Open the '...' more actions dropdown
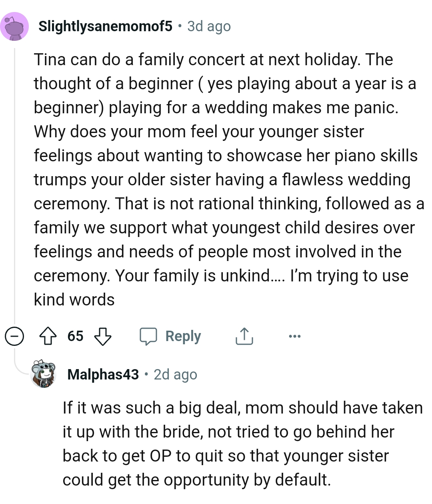432x504 pixels. 294,336
